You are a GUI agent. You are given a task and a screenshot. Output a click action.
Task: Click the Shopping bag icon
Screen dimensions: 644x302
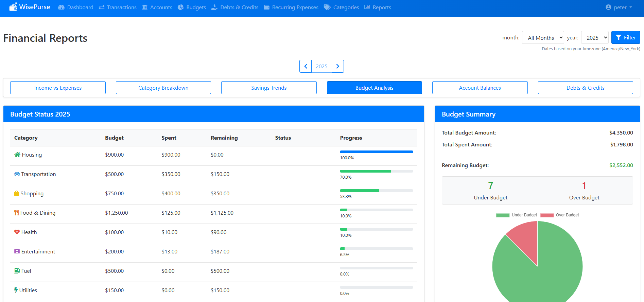[17, 193]
